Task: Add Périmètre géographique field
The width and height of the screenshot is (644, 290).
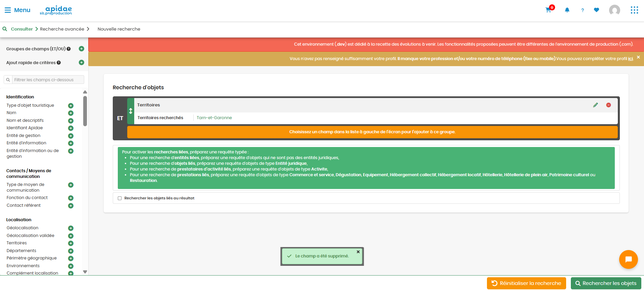Action: [71, 258]
